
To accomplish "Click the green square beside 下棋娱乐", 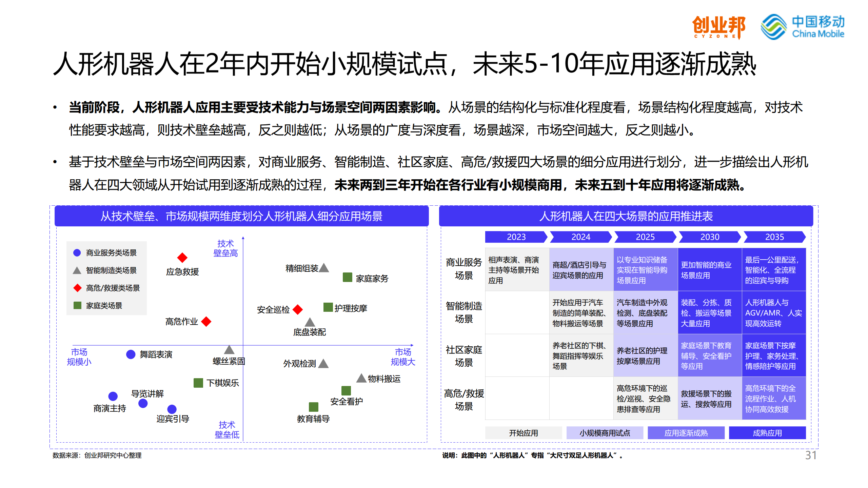I will 198,383.
